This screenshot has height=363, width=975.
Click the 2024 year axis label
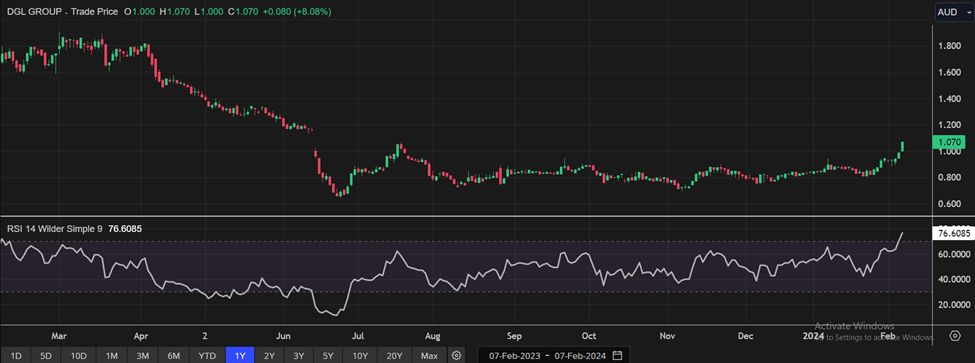click(x=813, y=336)
